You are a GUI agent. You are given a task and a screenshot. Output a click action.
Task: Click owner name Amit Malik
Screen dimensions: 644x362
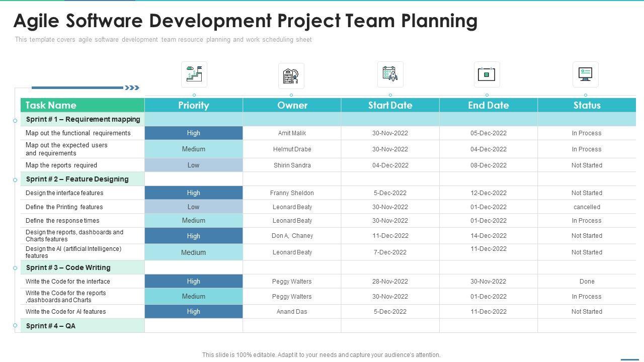pos(292,133)
